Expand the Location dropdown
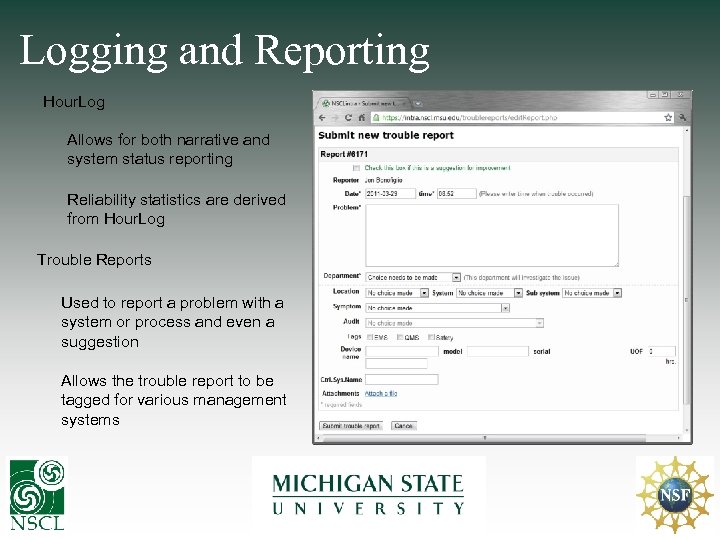 [397, 293]
